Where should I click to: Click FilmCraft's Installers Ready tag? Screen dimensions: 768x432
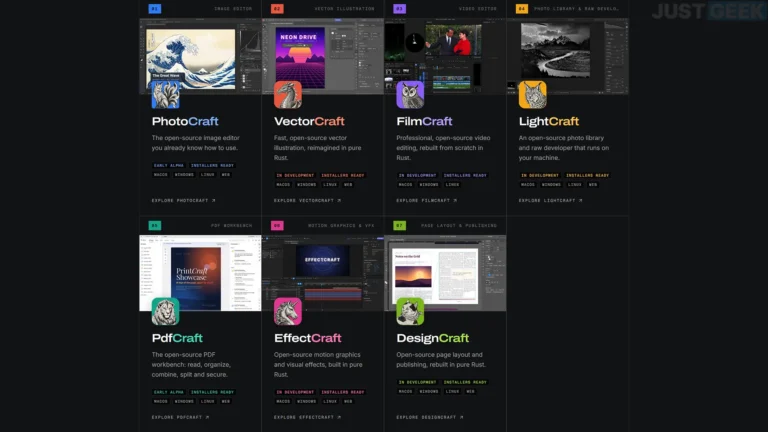pyautogui.click(x=465, y=175)
